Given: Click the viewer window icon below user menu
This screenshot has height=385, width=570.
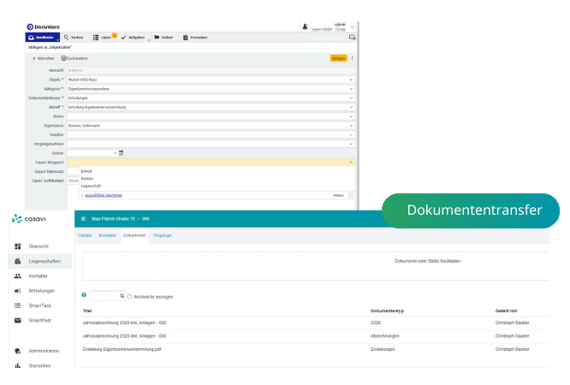Looking at the screenshot, I should click(352, 37).
